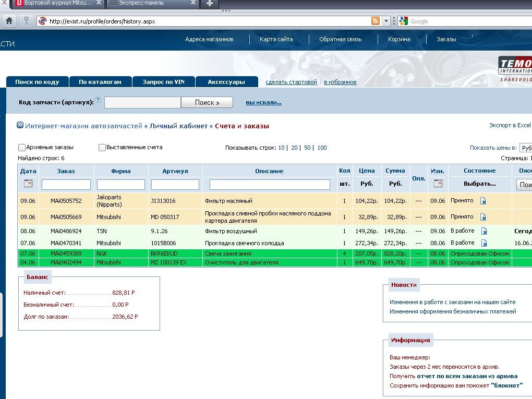
Task: Click order number MAi0459389
Action: pyautogui.click(x=66, y=253)
